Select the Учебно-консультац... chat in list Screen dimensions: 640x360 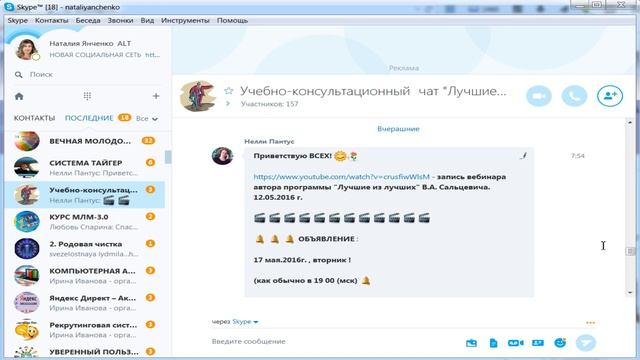(x=85, y=195)
